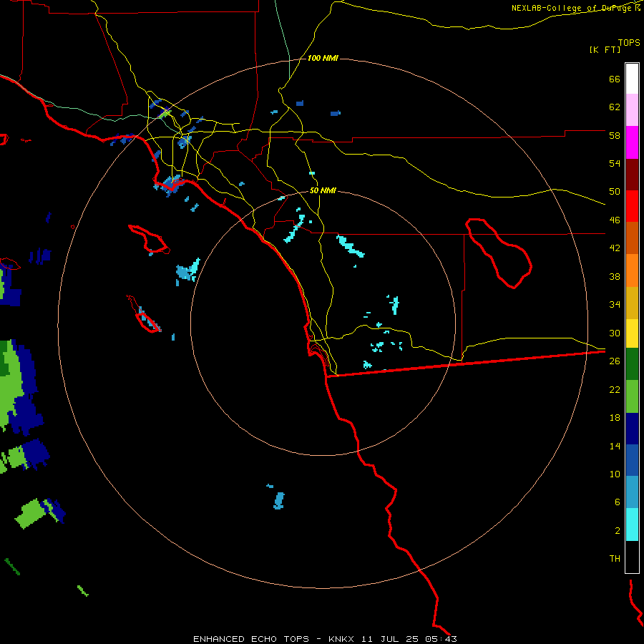This screenshot has width=644, height=644.
Task: Click the bright red legend swatch
Action: [x=632, y=207]
